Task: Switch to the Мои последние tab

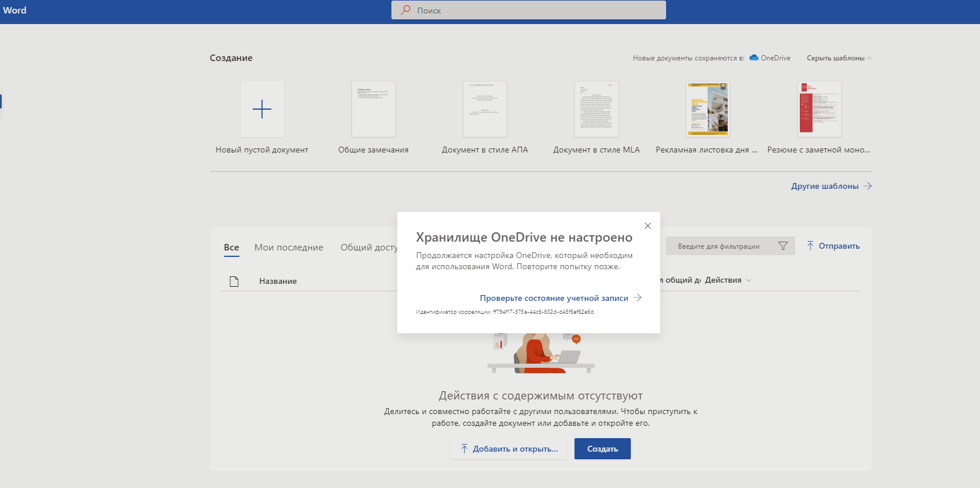Action: (x=289, y=248)
